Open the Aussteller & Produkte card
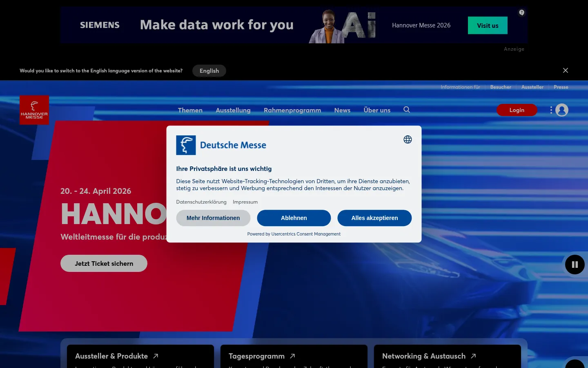 [x=140, y=357]
